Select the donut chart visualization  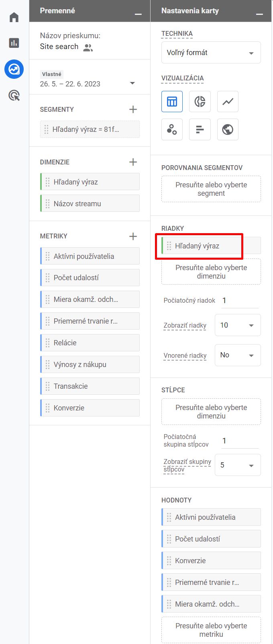tap(200, 101)
